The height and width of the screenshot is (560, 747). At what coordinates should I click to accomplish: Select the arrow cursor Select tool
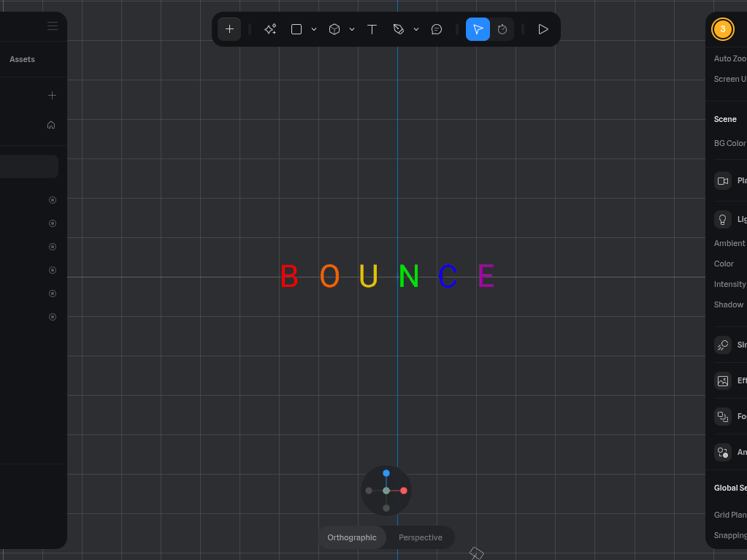pos(478,29)
